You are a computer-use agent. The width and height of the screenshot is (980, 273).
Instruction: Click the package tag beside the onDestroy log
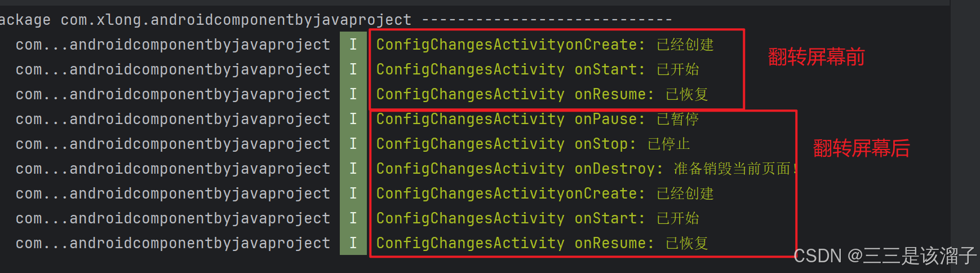(173, 169)
